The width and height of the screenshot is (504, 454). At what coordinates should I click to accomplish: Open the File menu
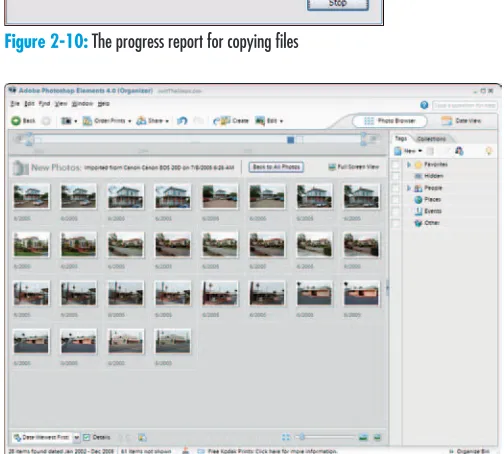pyautogui.click(x=15, y=104)
